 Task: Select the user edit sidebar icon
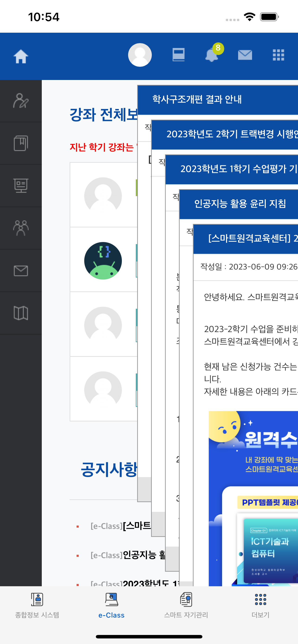(x=21, y=101)
